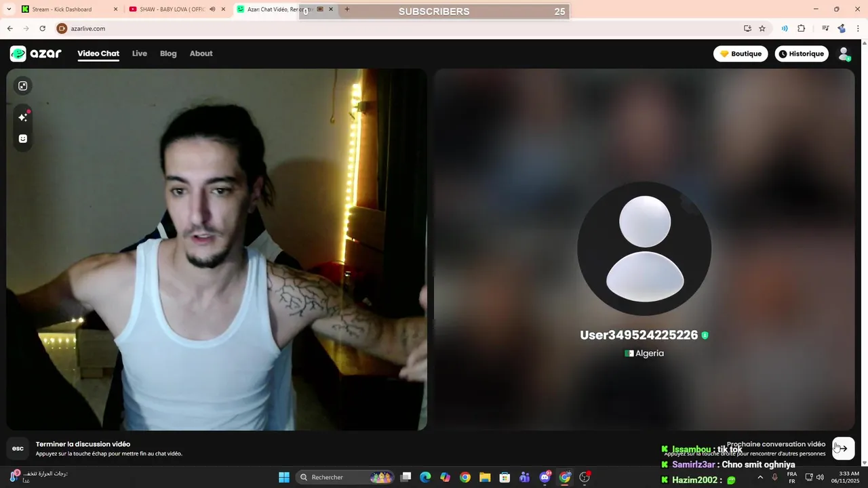Close the Kick Dashboard tab
Viewport: 868px width, 488px height.
click(x=115, y=9)
